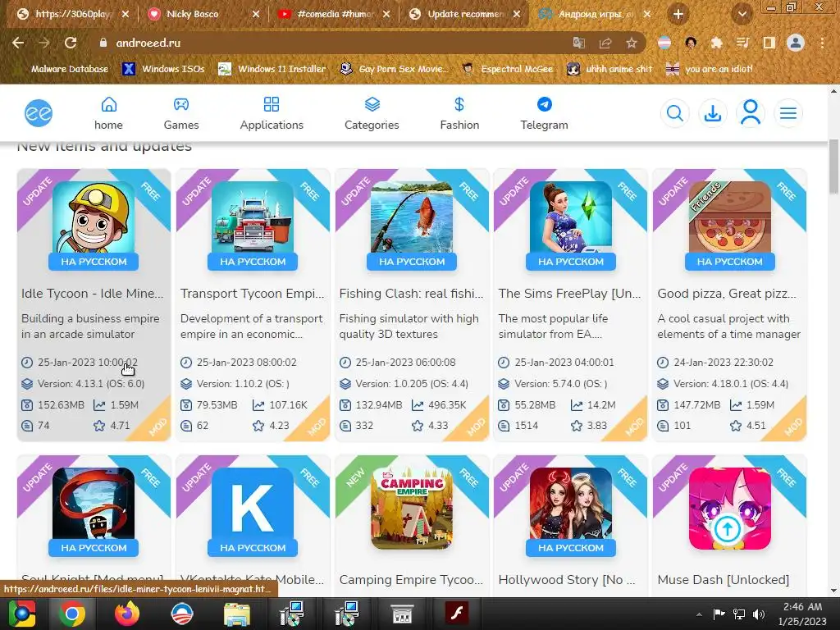Open the Chrome three-dot menu

pos(822,43)
